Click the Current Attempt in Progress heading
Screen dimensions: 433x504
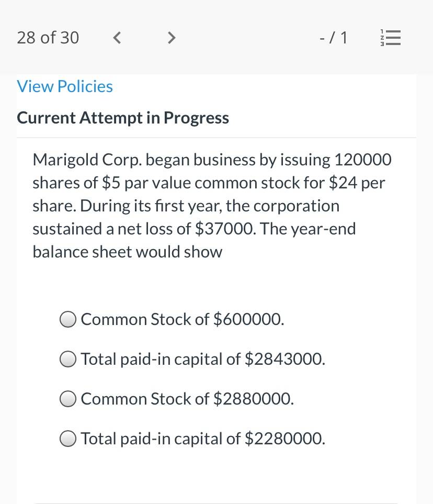(123, 118)
